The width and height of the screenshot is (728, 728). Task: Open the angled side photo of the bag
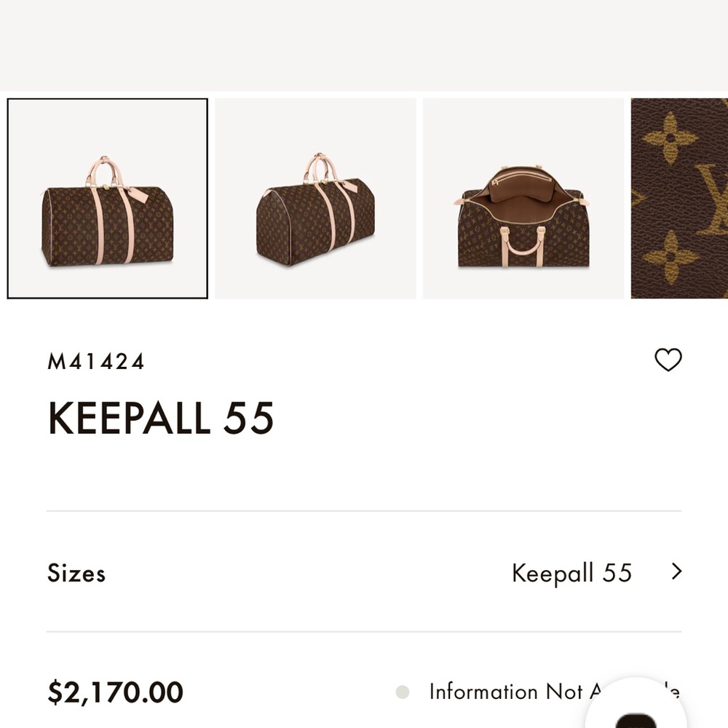point(314,197)
